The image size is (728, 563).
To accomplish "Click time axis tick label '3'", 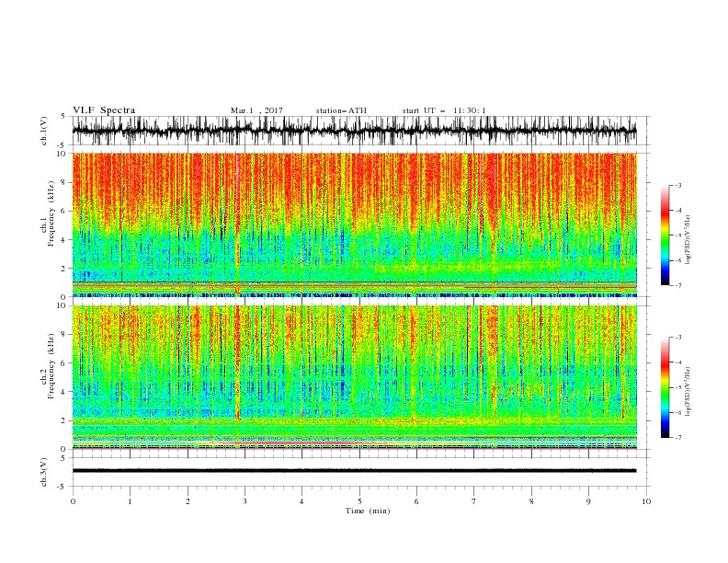I will (245, 501).
